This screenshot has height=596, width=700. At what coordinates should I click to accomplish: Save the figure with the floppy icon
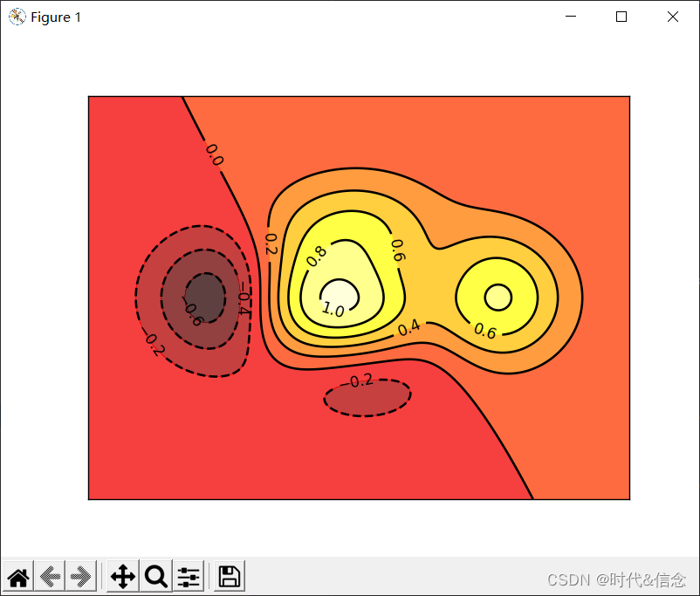[230, 576]
